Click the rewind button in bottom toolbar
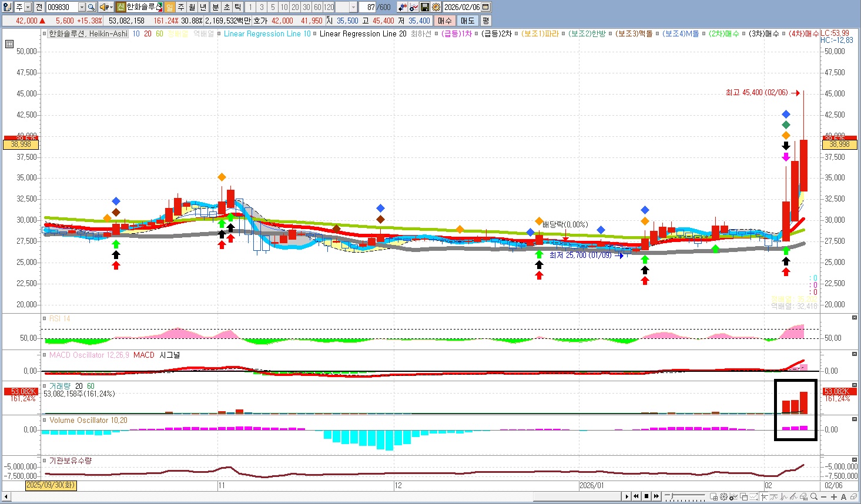This screenshot has width=861, height=504. (x=636, y=497)
